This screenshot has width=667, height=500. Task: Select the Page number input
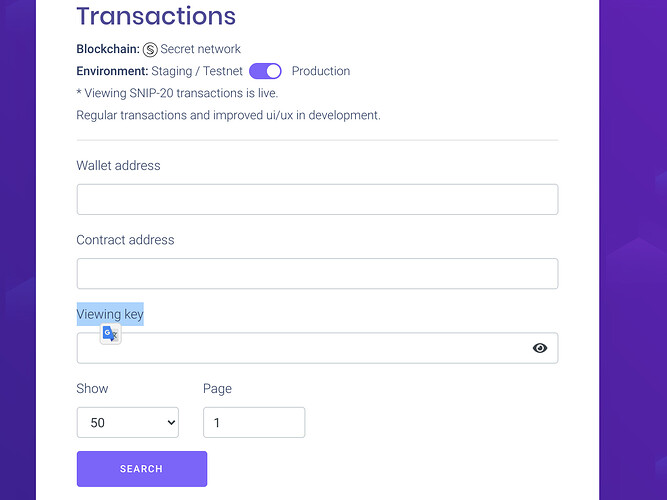(254, 423)
